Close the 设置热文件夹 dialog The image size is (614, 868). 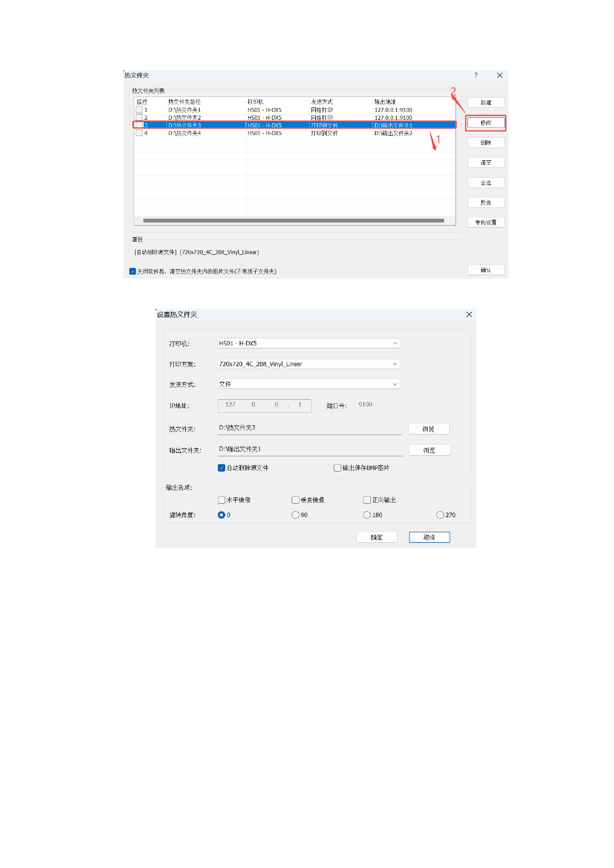[469, 314]
